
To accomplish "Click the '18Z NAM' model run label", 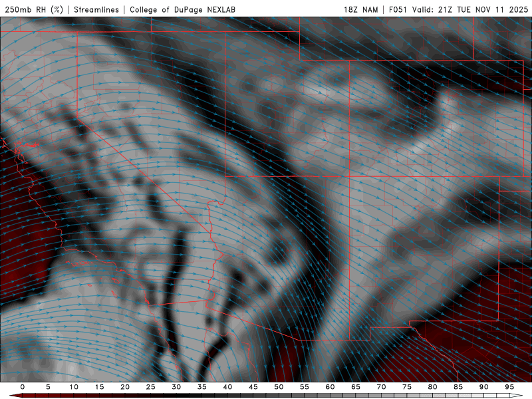I will click(360, 9).
